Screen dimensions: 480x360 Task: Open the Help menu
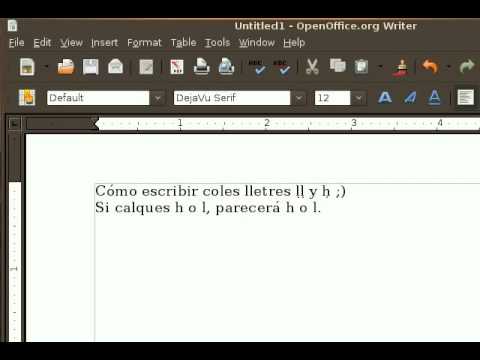coord(294,43)
